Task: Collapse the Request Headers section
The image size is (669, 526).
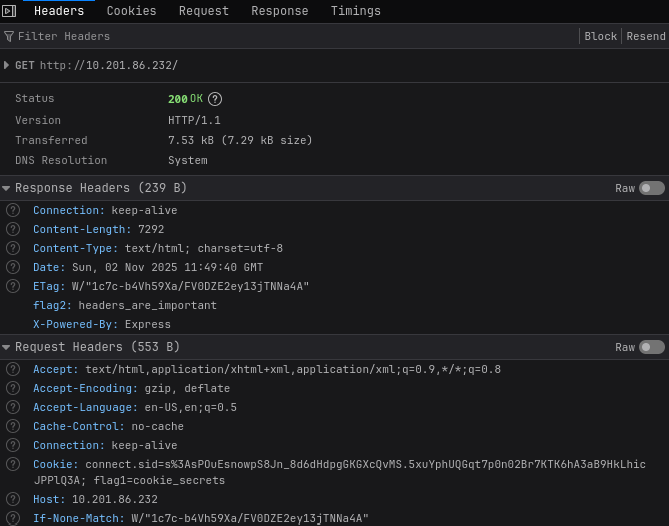Action: (x=7, y=347)
